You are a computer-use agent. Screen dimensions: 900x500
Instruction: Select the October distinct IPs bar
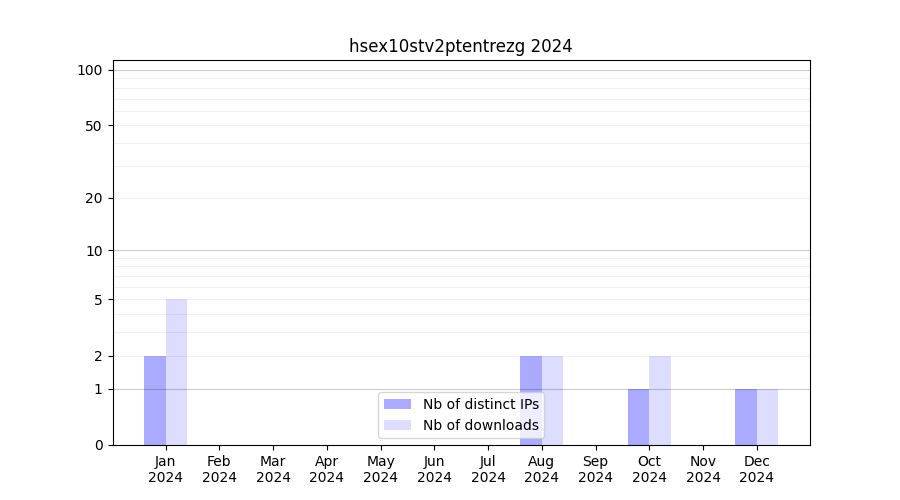click(638, 417)
